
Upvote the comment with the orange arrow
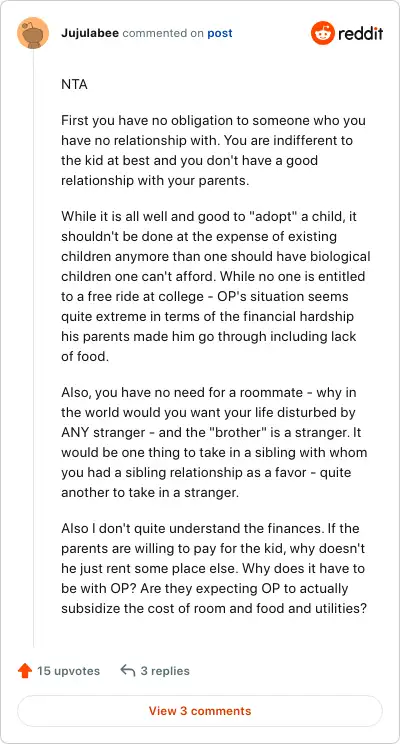24,671
